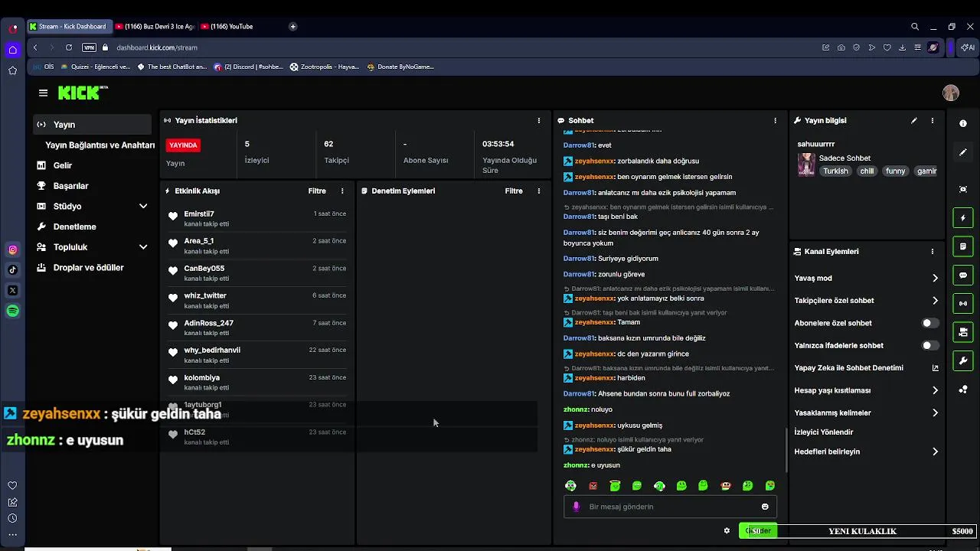980x551 pixels.
Task: Toggle Abonelere özel sohbet switch
Action: pyautogui.click(x=929, y=323)
